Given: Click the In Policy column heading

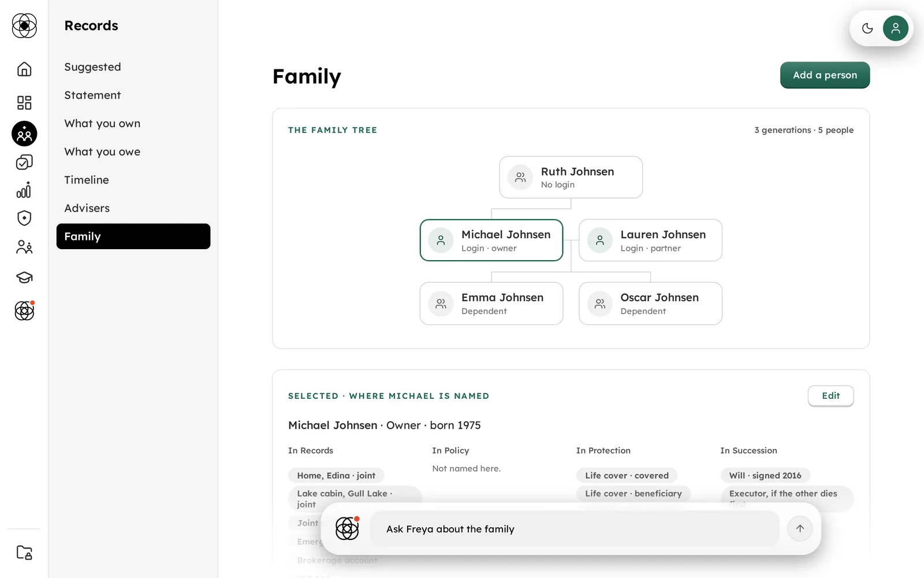Looking at the screenshot, I should pyautogui.click(x=450, y=451).
